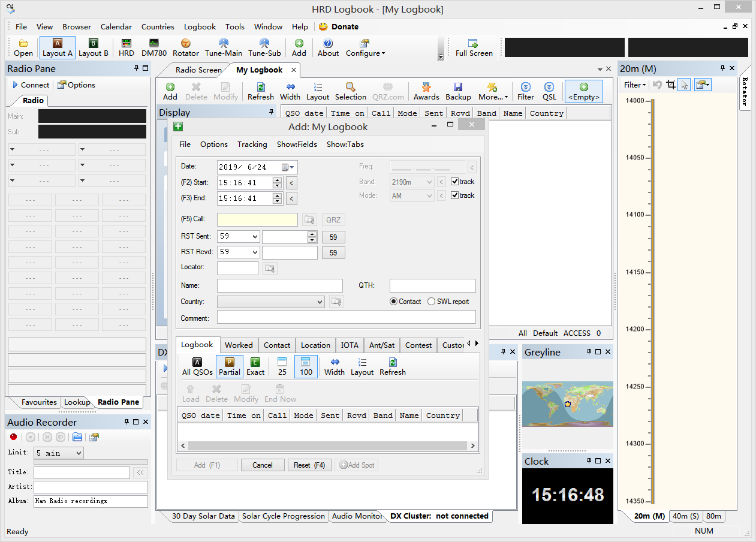Click the locator lookup icon
This screenshot has height=542, width=756.
[x=270, y=268]
